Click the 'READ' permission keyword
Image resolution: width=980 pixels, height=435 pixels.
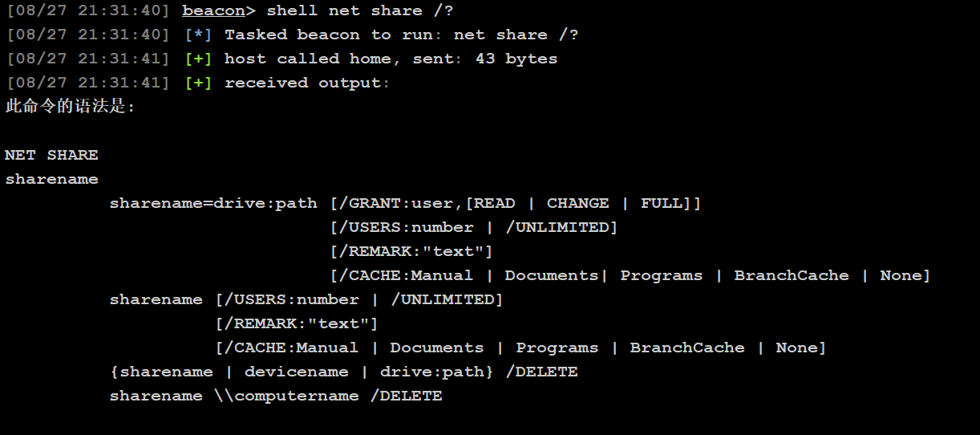click(495, 203)
